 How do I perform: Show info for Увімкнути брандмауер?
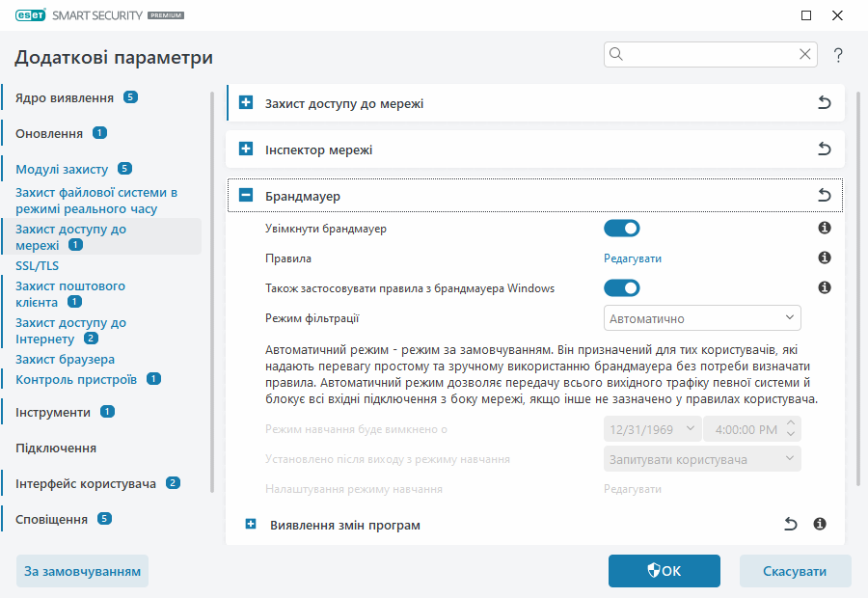click(825, 229)
